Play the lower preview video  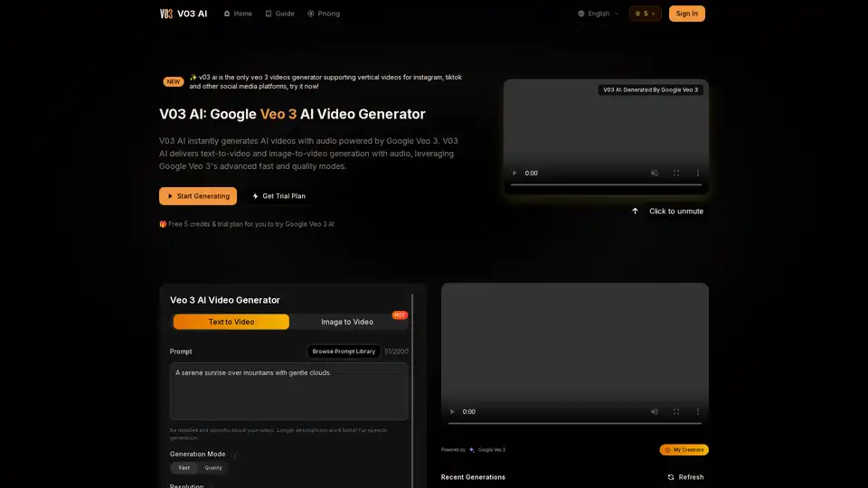(453, 411)
